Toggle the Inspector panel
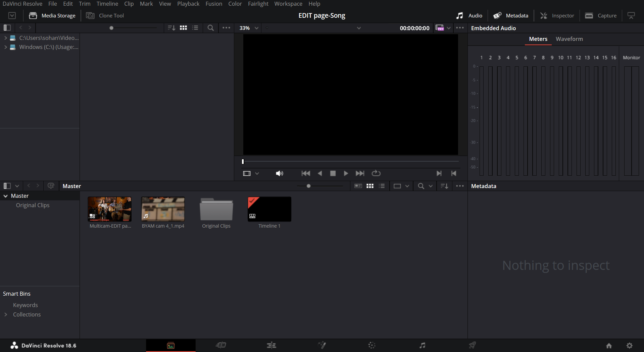Viewport: 644px width, 352px height. click(x=557, y=15)
